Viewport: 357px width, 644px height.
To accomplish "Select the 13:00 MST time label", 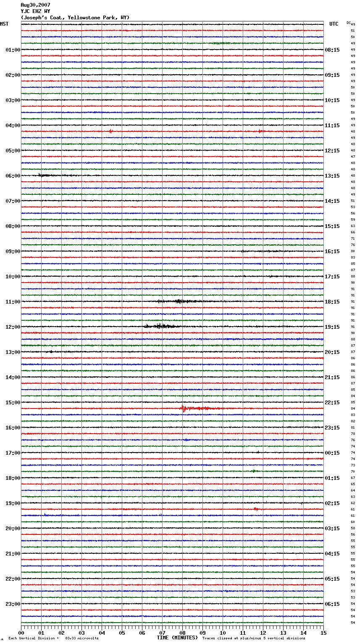I will pyautogui.click(x=13, y=352).
